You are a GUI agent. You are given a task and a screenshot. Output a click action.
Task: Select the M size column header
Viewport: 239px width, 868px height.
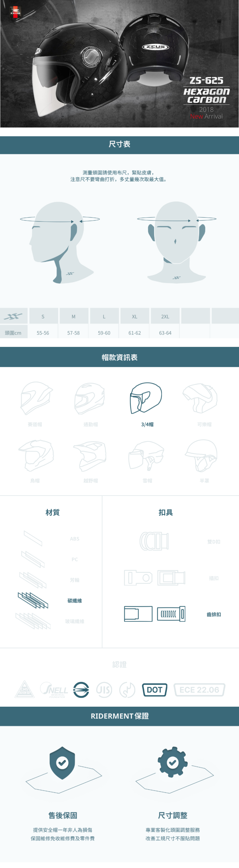[73, 316]
